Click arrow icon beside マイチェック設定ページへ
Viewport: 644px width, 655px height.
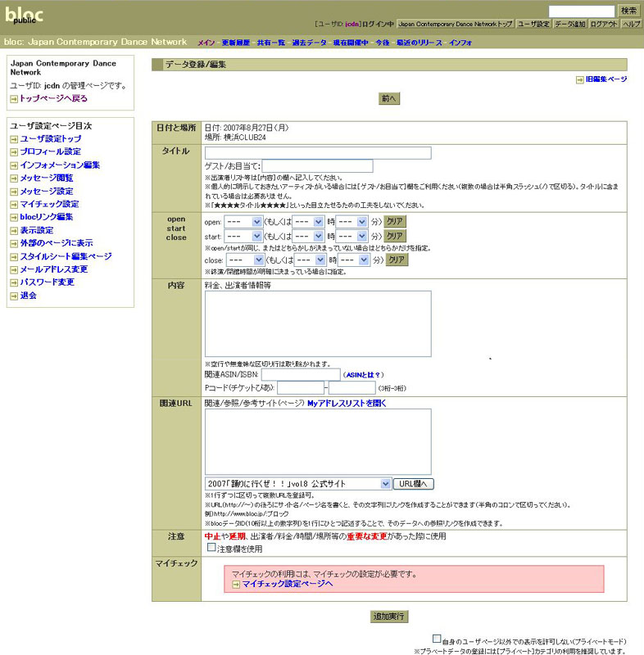(x=236, y=585)
